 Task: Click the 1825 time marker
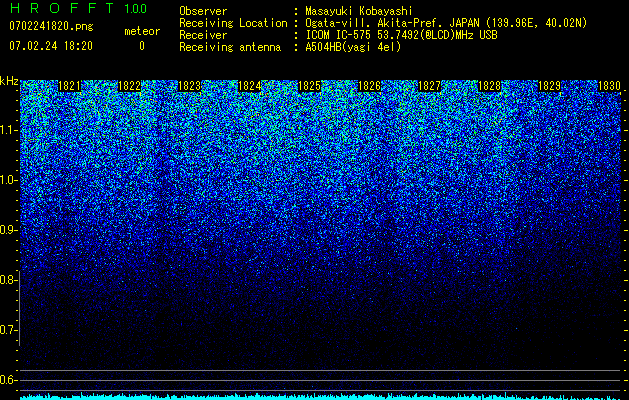point(309,86)
